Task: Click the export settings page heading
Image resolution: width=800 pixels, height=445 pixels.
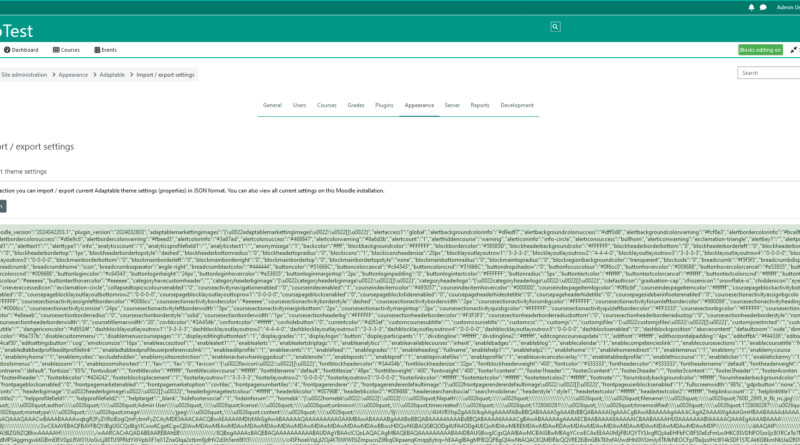Action: 37,146
